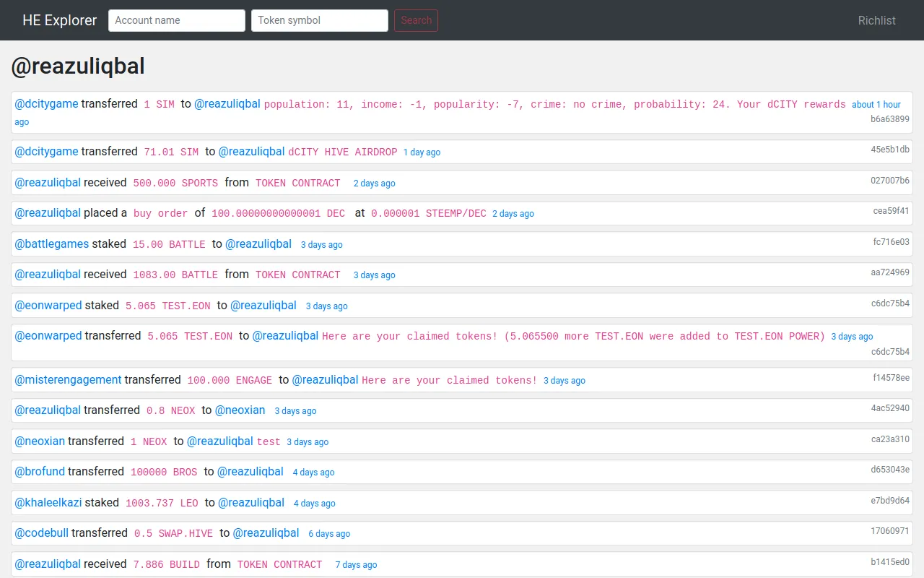Open @brofund account link
The width and height of the screenshot is (924, 578).
coord(40,472)
